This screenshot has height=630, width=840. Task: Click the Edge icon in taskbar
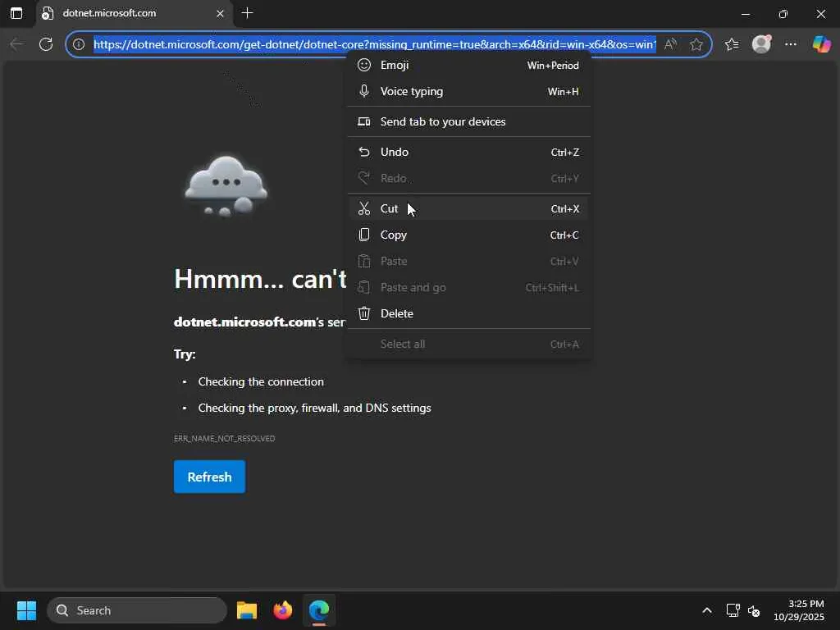[319, 610]
